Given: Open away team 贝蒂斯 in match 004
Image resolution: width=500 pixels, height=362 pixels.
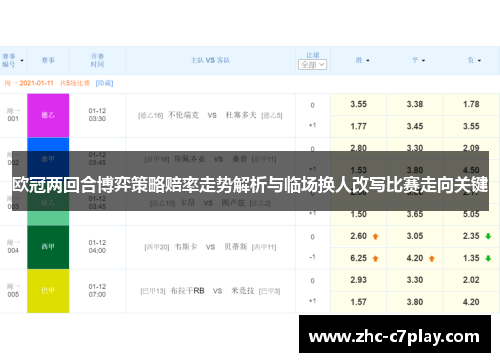Looking at the screenshot, I should [236, 247].
